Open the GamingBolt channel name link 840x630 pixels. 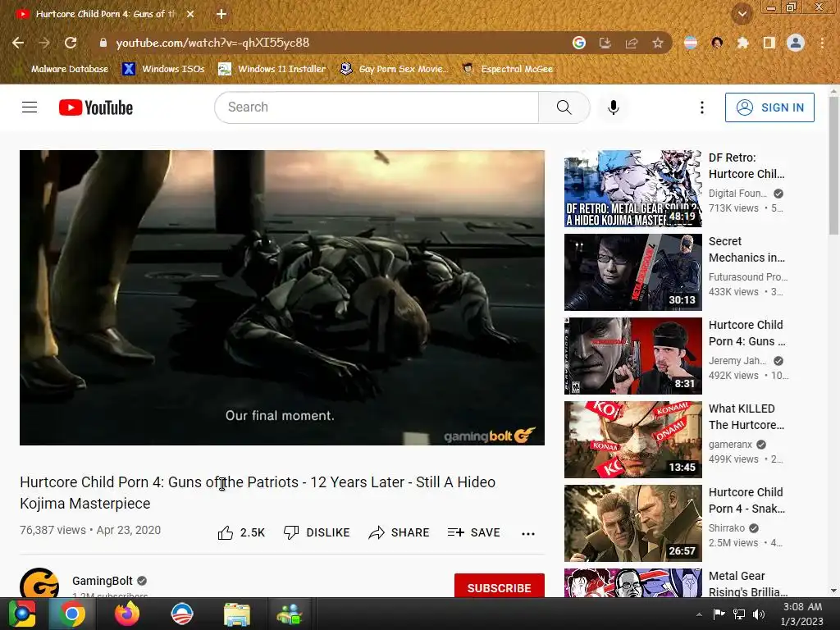(x=103, y=581)
